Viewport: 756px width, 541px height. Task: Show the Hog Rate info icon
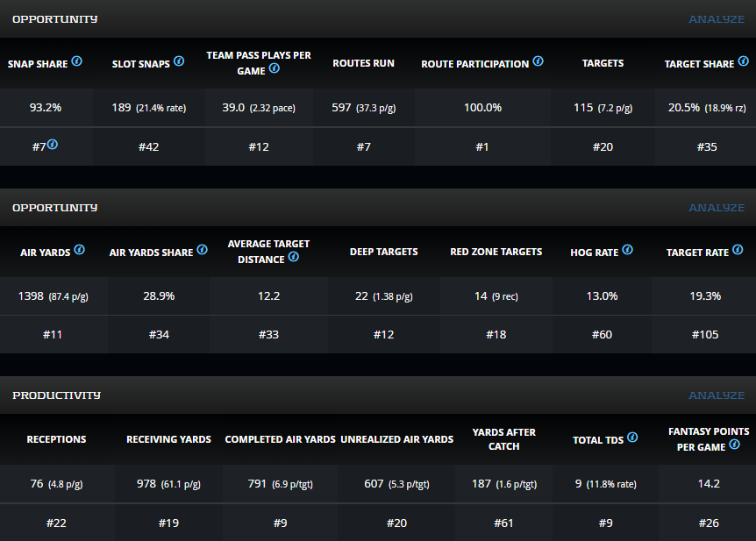click(x=627, y=251)
